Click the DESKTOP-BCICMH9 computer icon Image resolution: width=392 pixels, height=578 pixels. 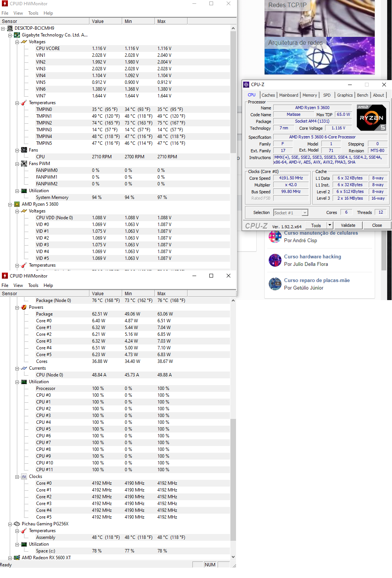coord(10,28)
